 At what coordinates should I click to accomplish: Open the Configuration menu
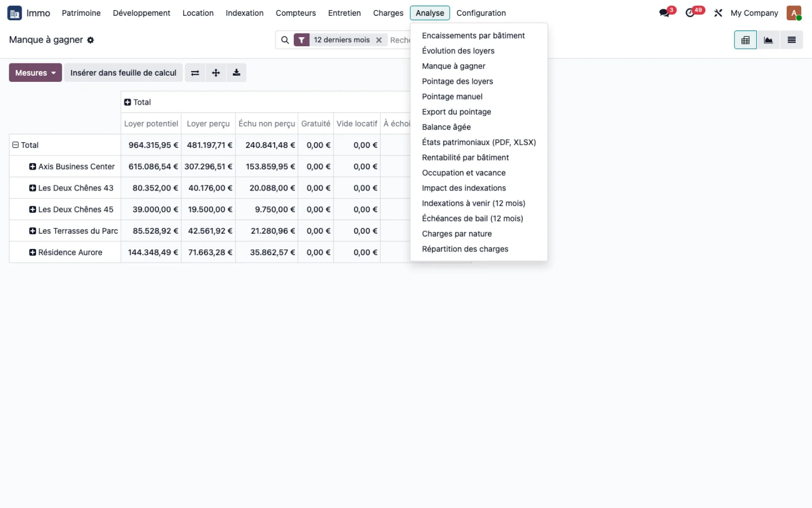pos(481,13)
